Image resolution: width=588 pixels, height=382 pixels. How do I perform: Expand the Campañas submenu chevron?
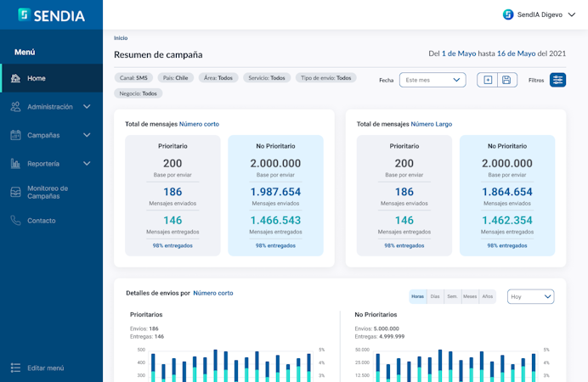click(x=87, y=135)
